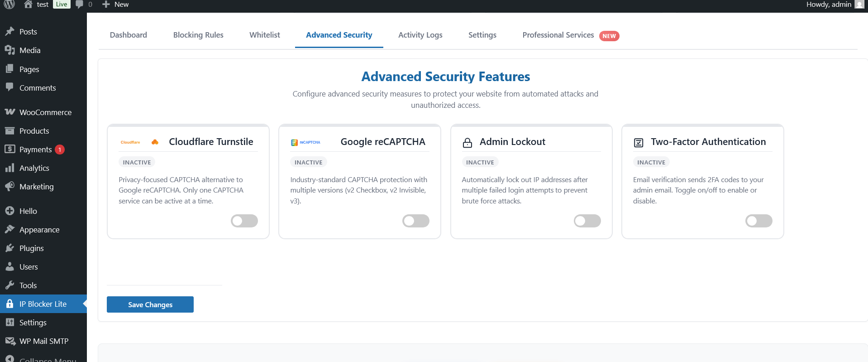Click the home icon next to test
The image size is (868, 362).
click(x=28, y=5)
